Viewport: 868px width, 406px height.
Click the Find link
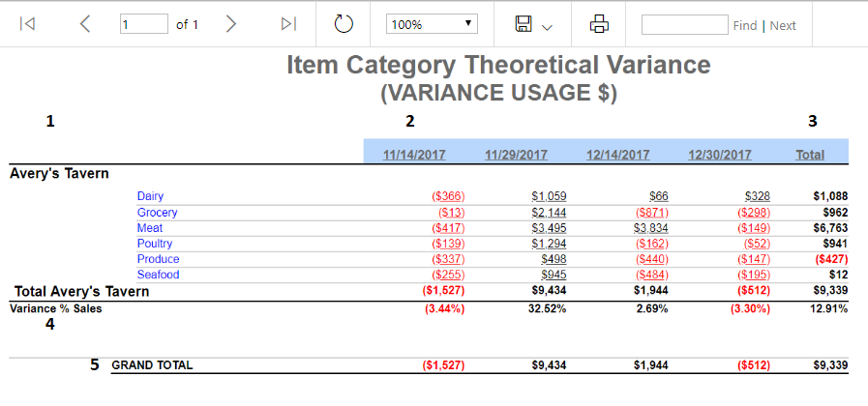[745, 25]
